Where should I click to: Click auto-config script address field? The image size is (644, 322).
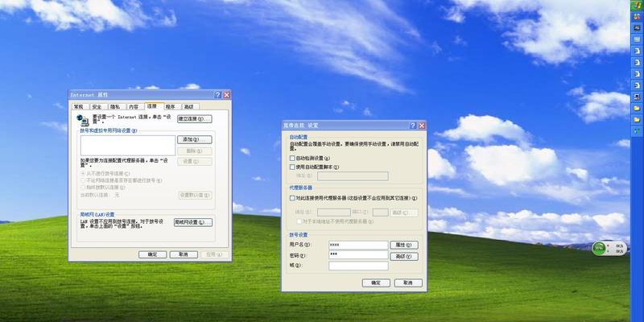point(353,176)
